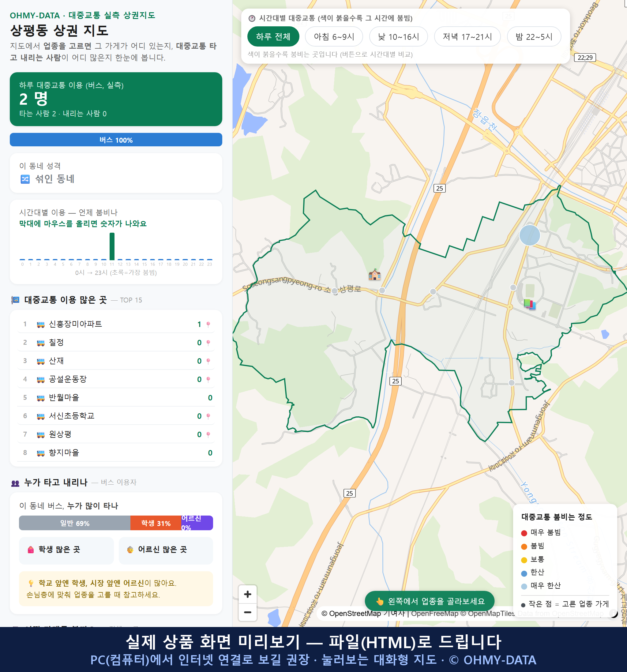
Task: Click the bus icon beside 신흥장미아파트
Action: click(x=40, y=325)
